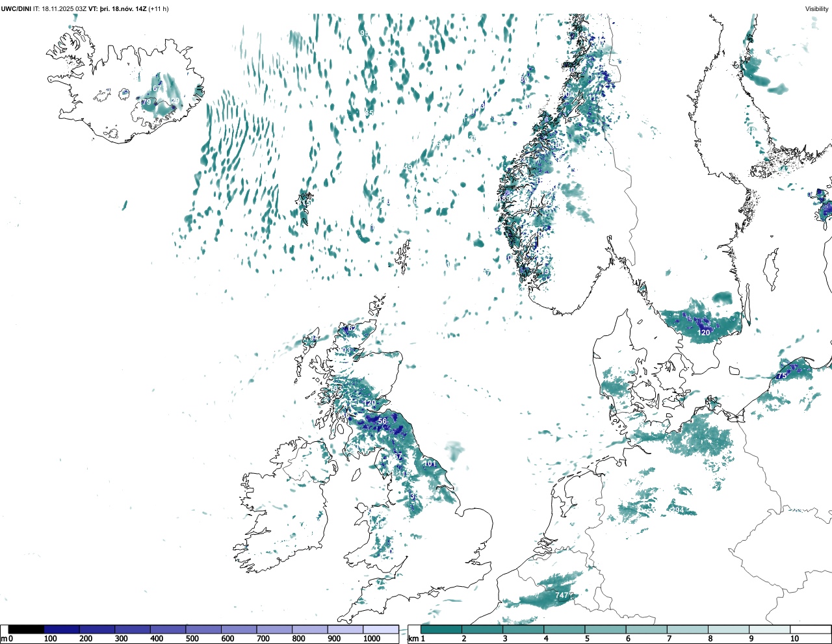Select the '56' value over Scotland
This screenshot has height=644, width=832.
[382, 421]
